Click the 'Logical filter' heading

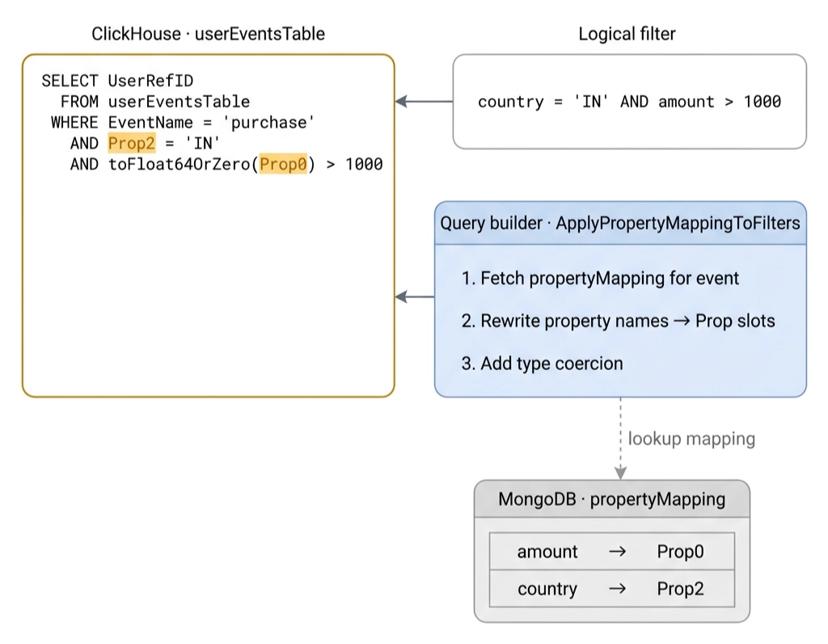point(627,34)
